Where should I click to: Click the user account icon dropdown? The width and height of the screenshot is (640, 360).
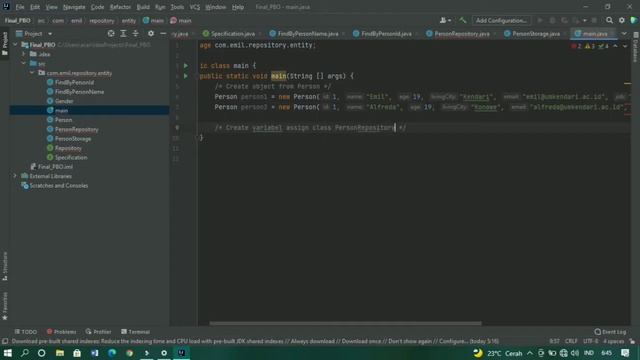(445, 20)
